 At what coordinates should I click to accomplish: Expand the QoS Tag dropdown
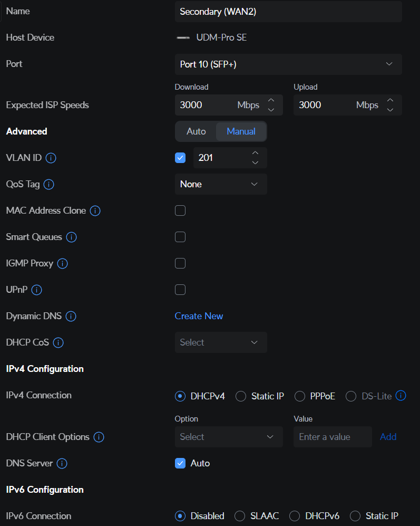pos(220,184)
